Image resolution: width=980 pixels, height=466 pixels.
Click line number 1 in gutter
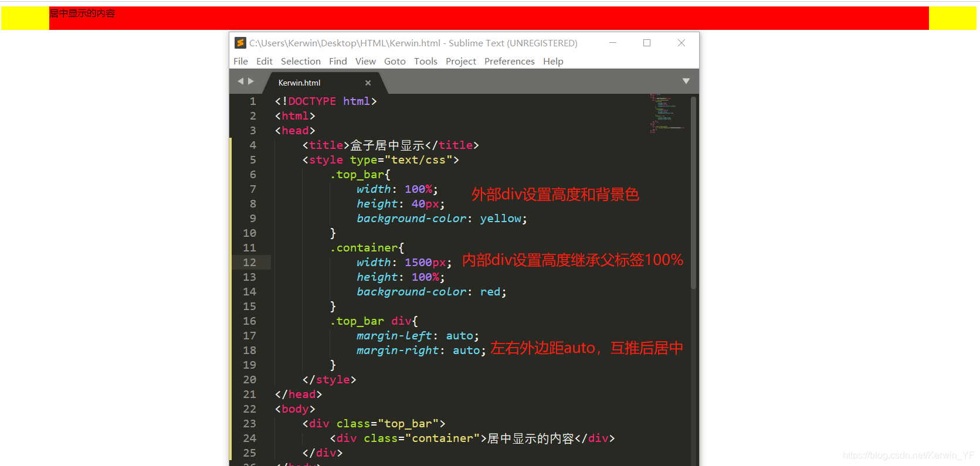tap(253, 101)
